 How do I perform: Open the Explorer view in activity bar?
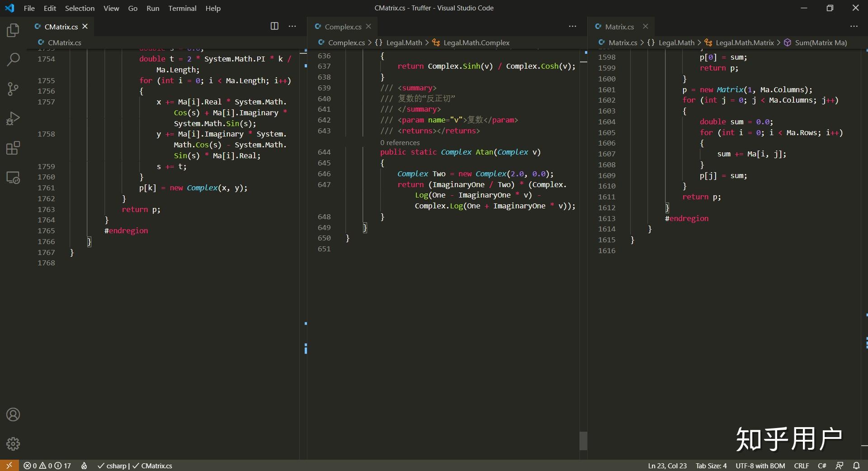pyautogui.click(x=13, y=30)
